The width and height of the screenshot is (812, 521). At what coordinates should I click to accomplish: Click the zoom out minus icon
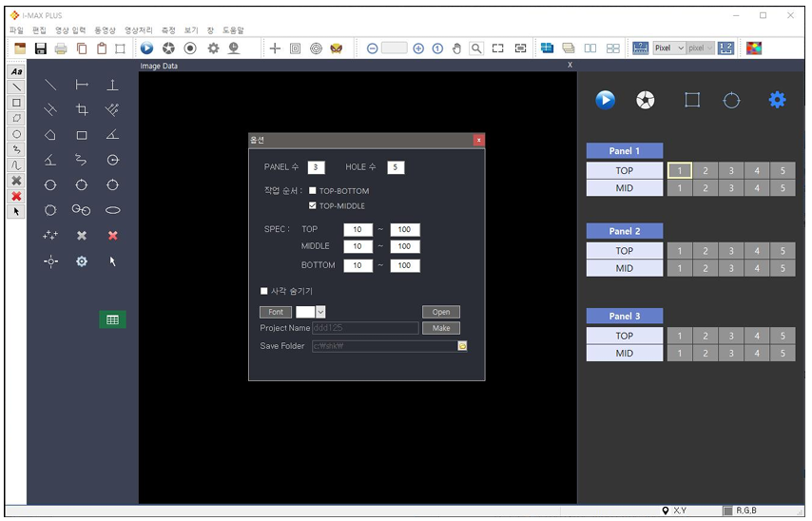point(372,48)
